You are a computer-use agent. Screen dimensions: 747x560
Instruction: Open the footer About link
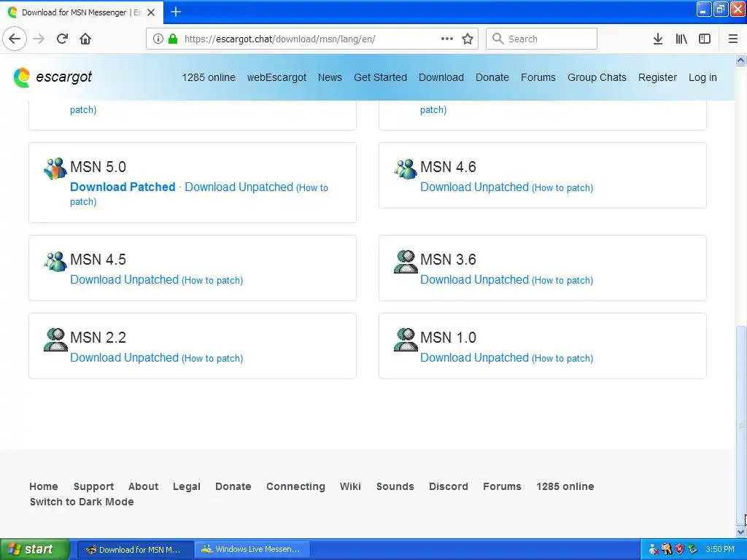pyautogui.click(x=143, y=486)
